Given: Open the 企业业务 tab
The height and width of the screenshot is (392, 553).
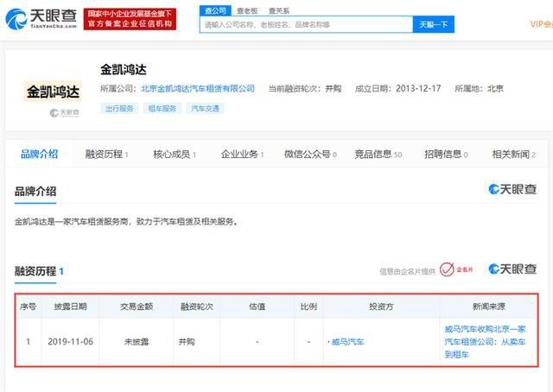Looking at the screenshot, I should pyautogui.click(x=242, y=154).
